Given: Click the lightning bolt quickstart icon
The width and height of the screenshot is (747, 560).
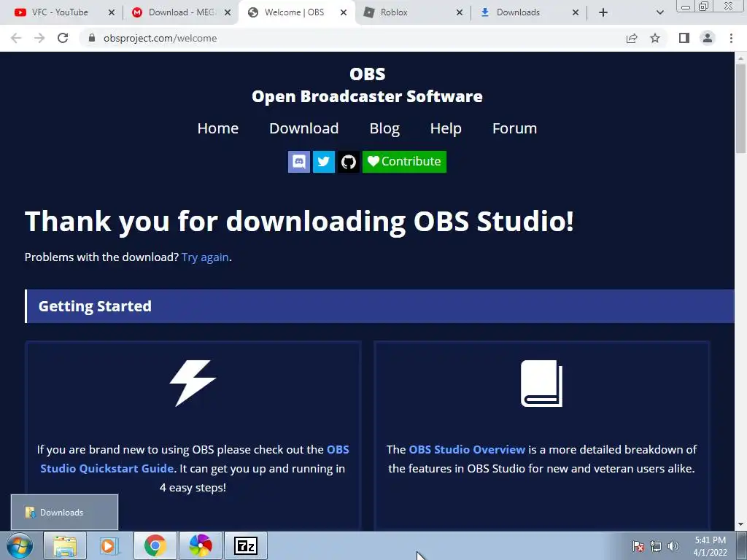Looking at the screenshot, I should coord(193,384).
